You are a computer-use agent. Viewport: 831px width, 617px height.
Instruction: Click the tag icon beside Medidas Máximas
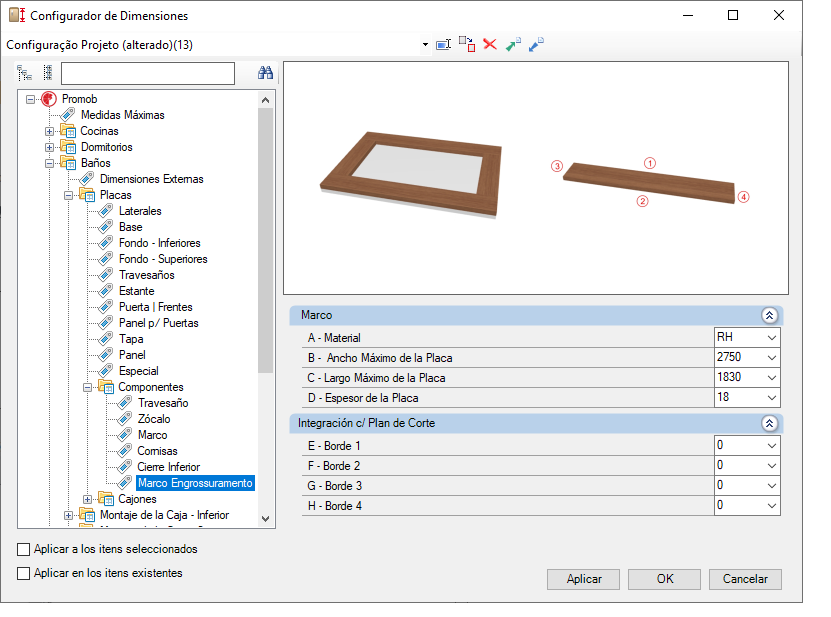[68, 114]
